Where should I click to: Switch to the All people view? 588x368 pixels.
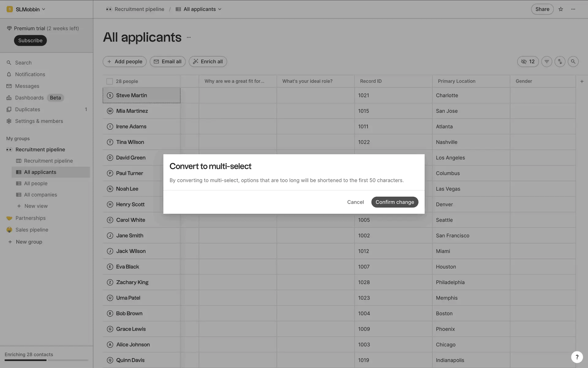[36, 183]
